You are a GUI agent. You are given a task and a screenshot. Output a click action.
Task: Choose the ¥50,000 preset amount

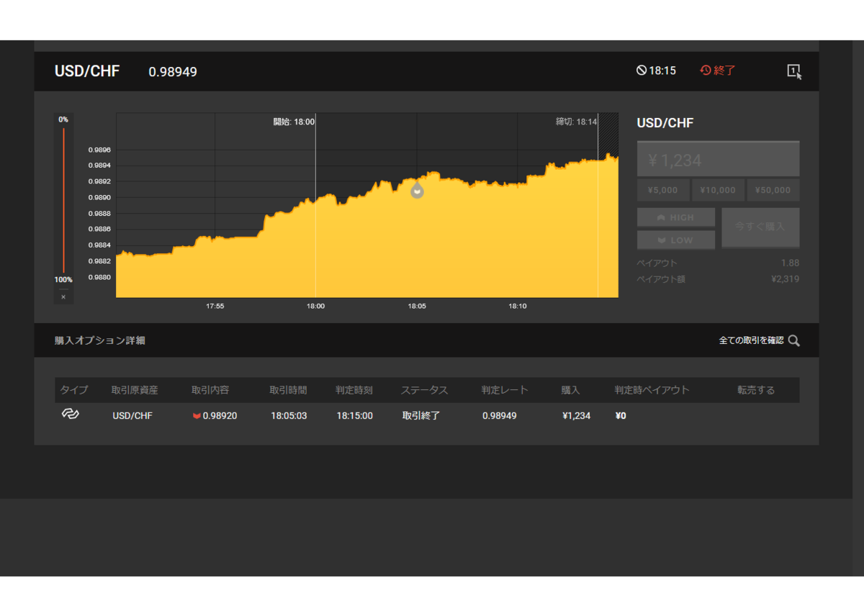click(773, 190)
